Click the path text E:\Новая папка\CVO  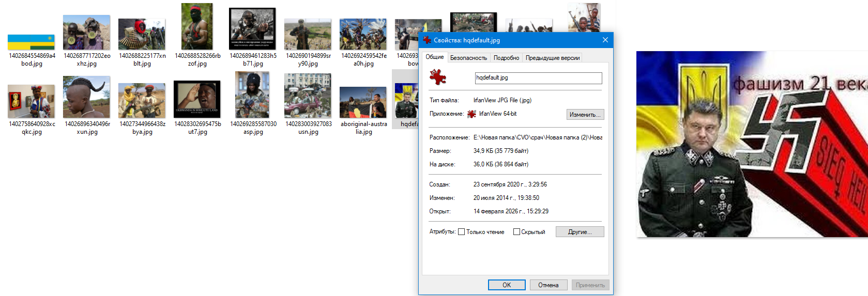click(x=538, y=137)
